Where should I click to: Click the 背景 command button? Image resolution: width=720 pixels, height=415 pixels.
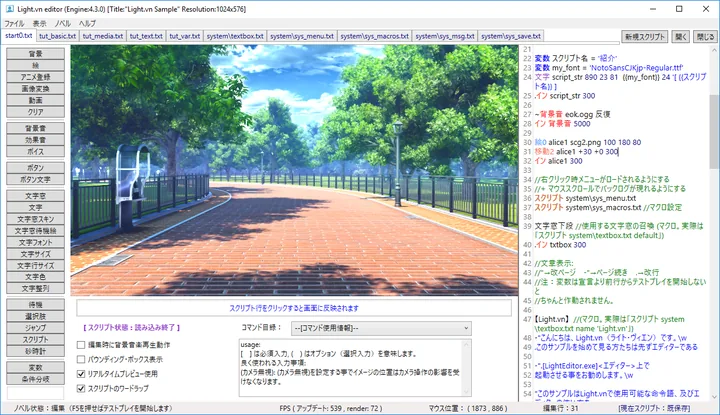point(35,54)
